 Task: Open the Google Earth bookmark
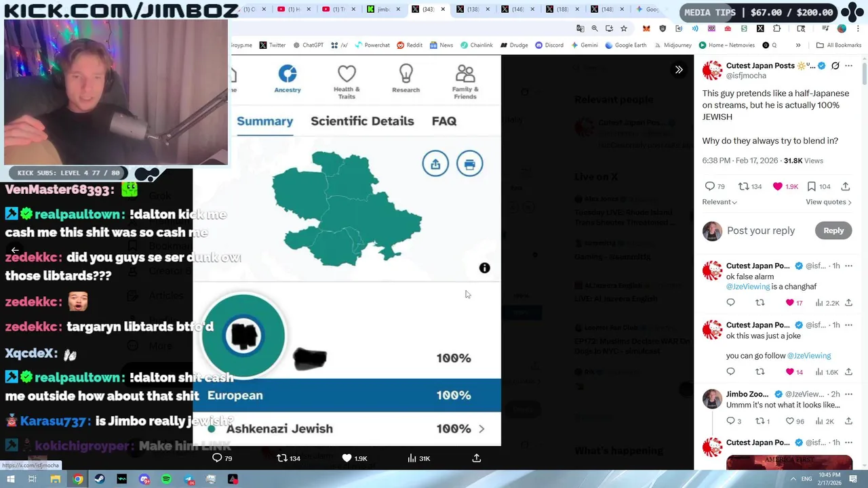(626, 45)
